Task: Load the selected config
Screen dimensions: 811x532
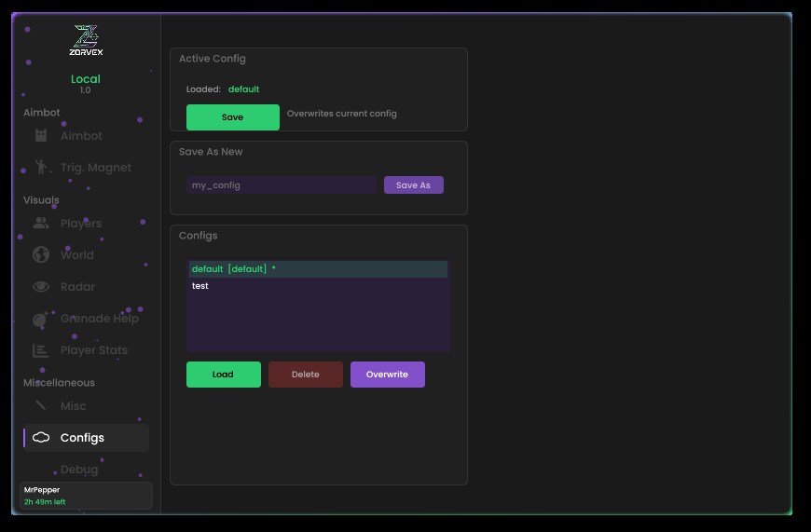Action: click(x=223, y=375)
